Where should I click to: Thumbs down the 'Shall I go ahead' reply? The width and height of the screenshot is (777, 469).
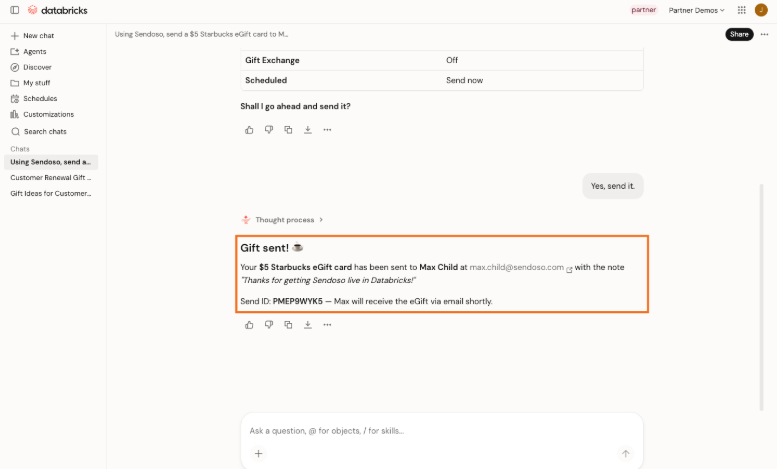pos(269,130)
